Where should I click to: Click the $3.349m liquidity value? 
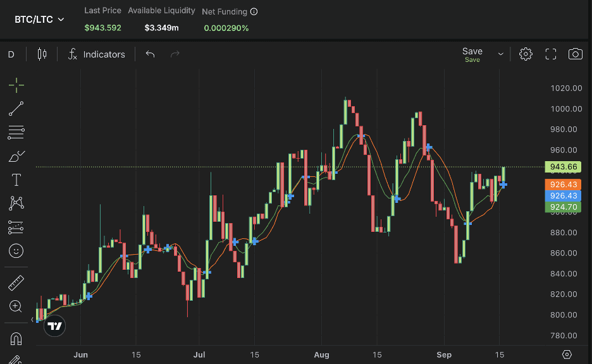pyautogui.click(x=161, y=28)
